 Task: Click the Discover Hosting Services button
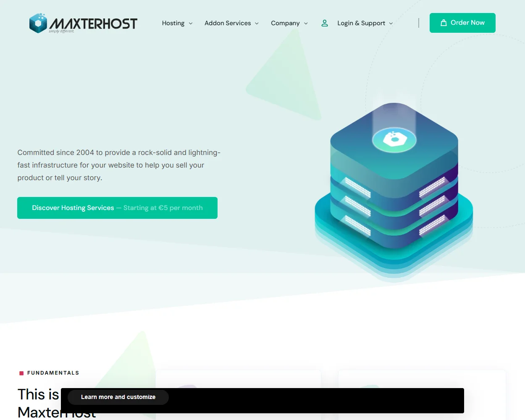(x=117, y=207)
